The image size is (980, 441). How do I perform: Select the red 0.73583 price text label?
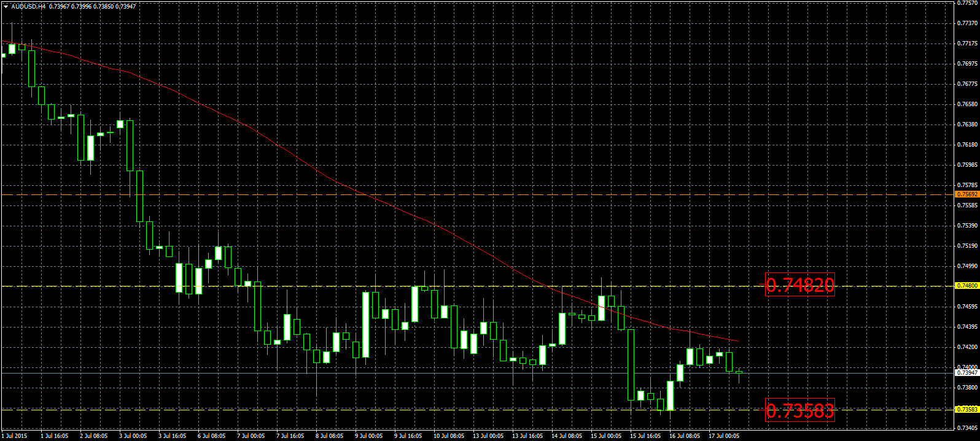point(799,410)
